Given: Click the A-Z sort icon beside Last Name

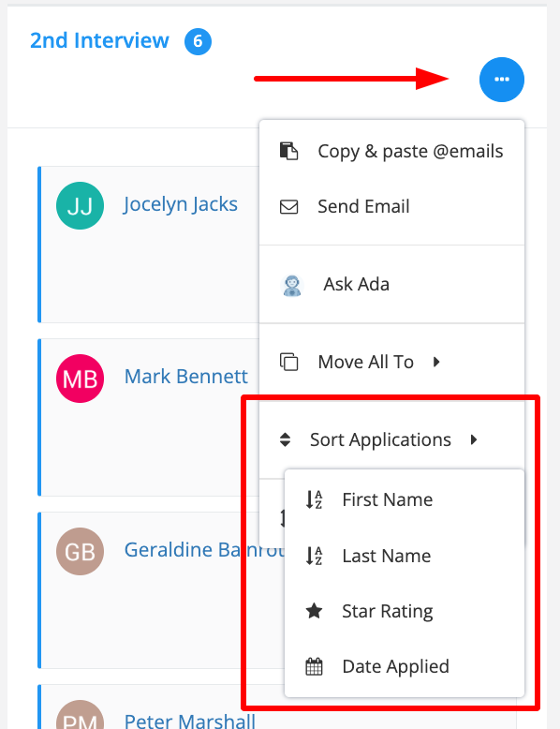Looking at the screenshot, I should [x=314, y=556].
